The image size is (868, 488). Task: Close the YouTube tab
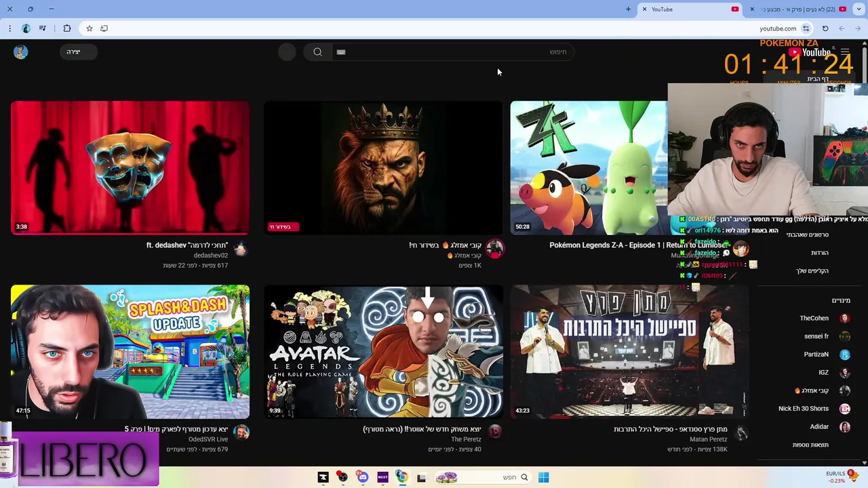tap(644, 9)
